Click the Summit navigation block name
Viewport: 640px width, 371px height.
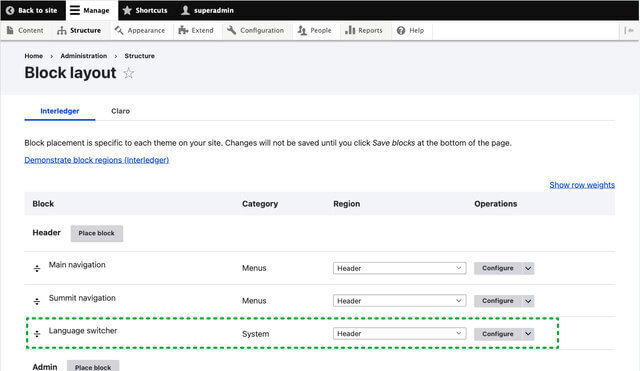82,298
